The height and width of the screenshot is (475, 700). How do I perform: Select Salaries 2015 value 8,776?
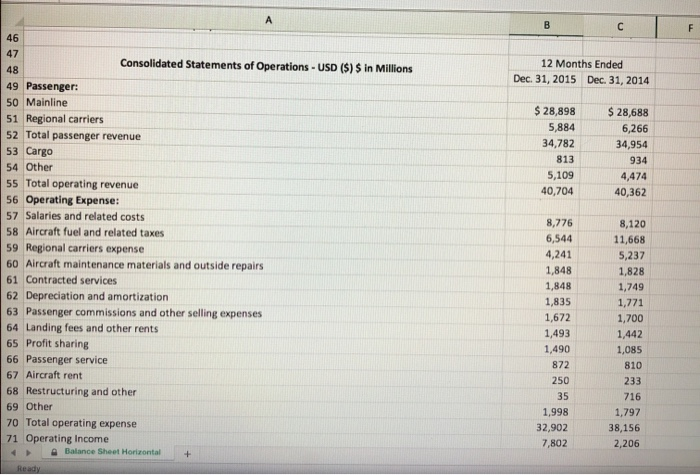coord(559,223)
